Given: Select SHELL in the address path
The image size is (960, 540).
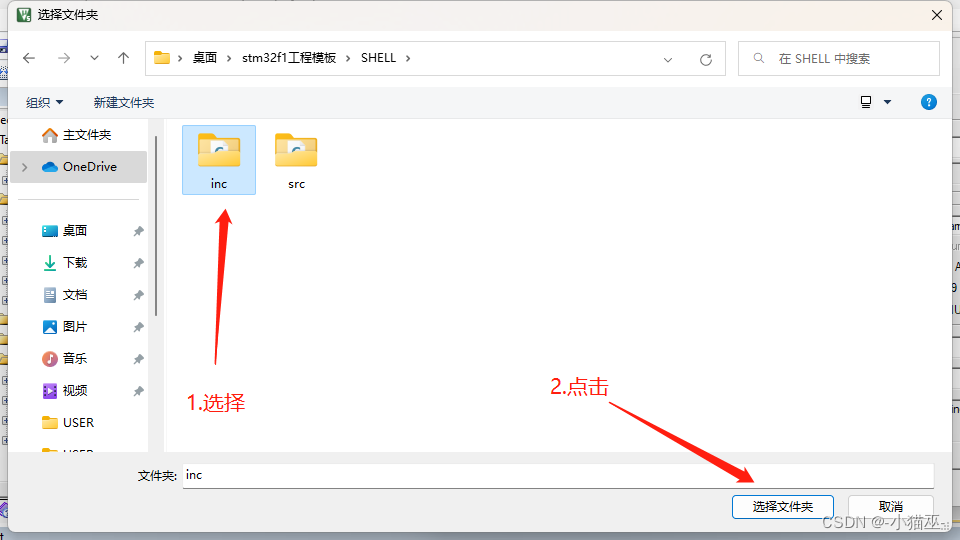Looking at the screenshot, I should (x=378, y=58).
